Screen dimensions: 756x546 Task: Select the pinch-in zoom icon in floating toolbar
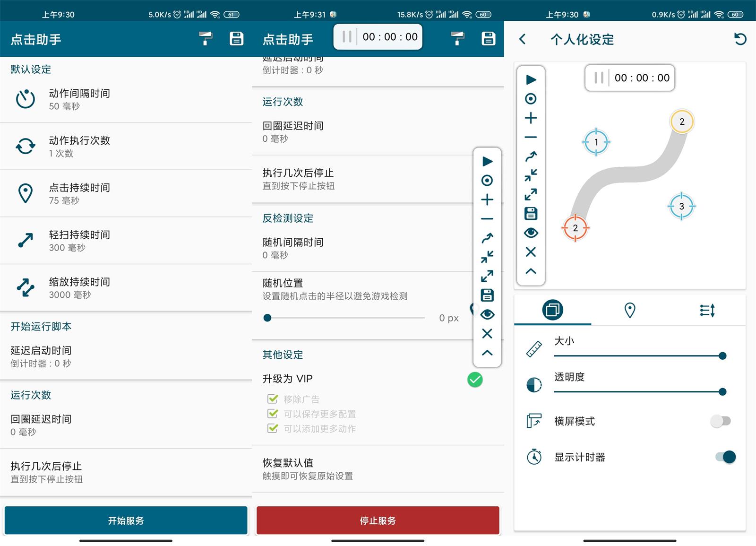click(x=487, y=257)
